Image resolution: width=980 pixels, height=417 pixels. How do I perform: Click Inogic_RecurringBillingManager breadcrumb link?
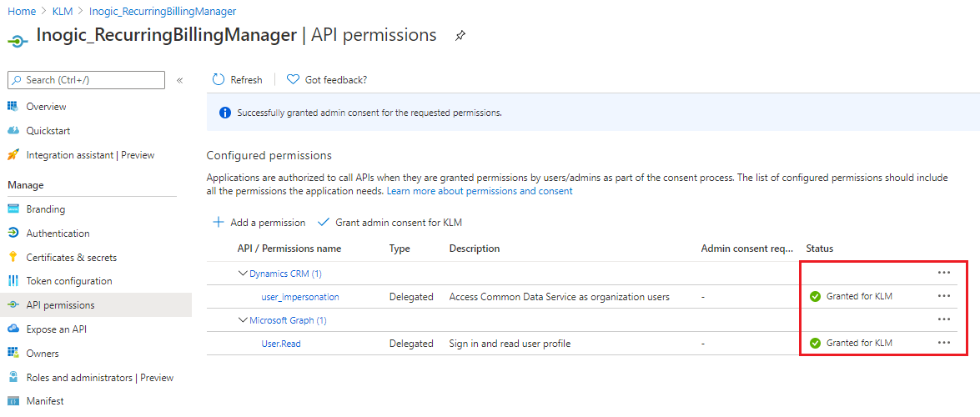[163, 11]
